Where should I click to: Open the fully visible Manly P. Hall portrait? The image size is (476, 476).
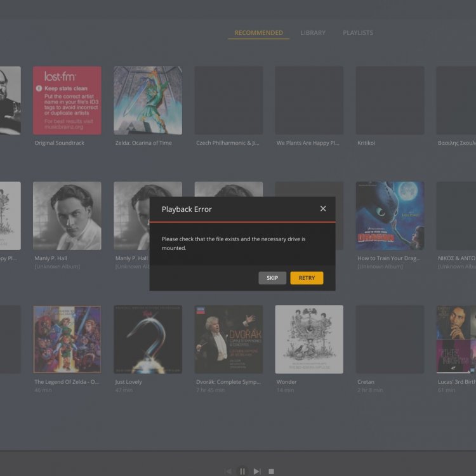click(x=67, y=216)
